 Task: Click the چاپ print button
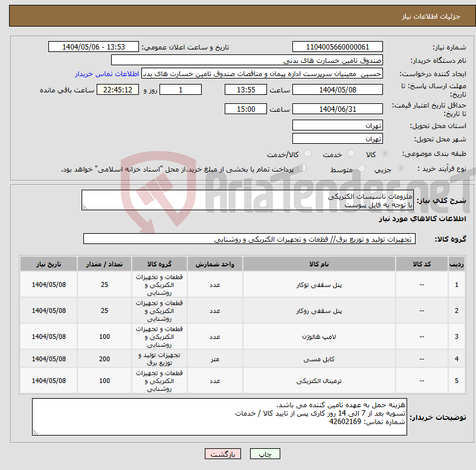coord(265,454)
